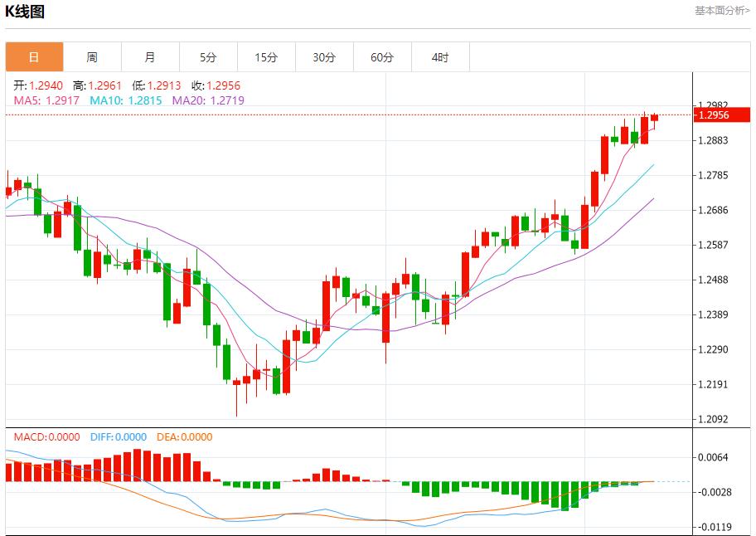Click the MA5 indicator label

pos(46,100)
